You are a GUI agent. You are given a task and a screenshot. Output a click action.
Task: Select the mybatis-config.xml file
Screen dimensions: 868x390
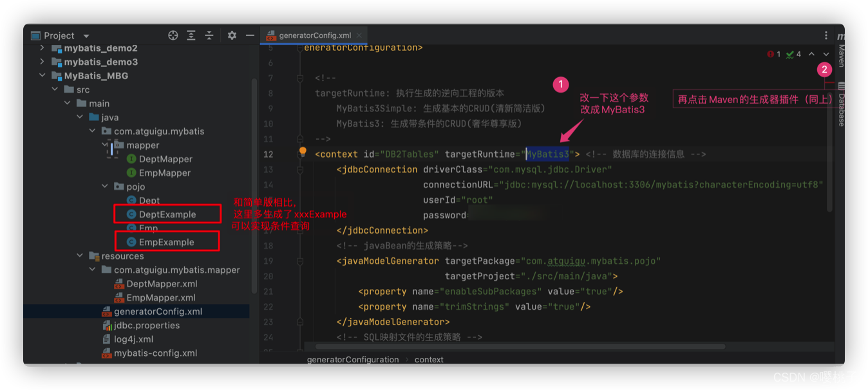coord(149,353)
